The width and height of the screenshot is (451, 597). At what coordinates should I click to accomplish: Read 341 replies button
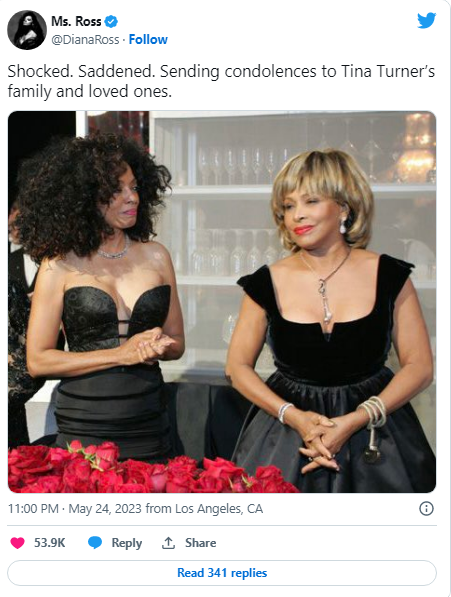point(222,573)
